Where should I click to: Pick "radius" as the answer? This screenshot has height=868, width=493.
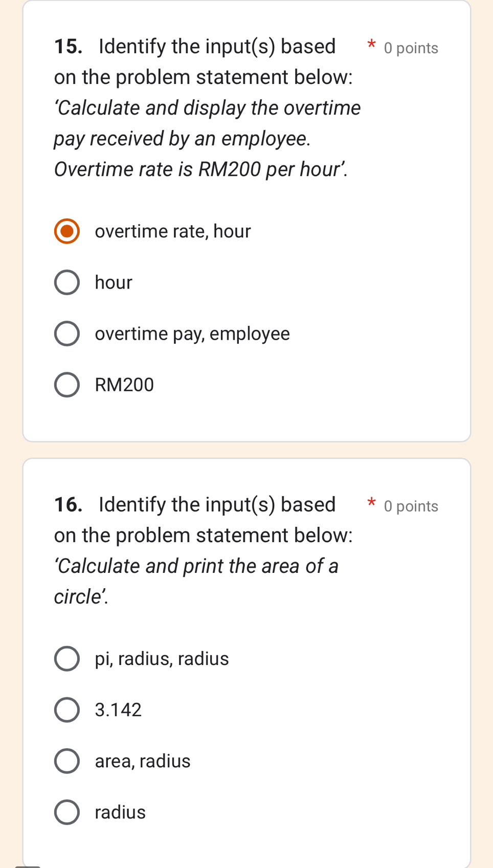click(x=66, y=812)
